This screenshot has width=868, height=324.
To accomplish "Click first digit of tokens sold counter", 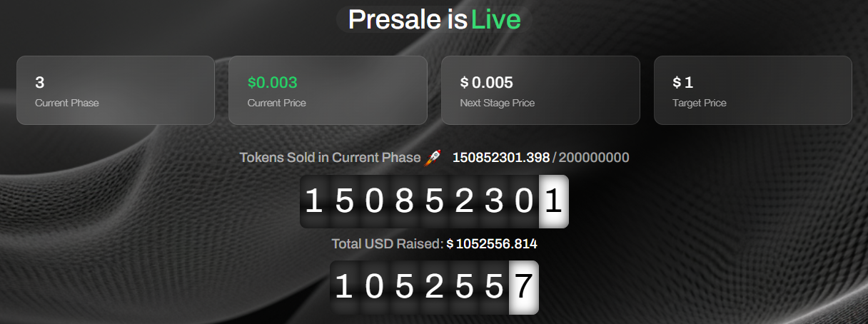I will coord(313,202).
